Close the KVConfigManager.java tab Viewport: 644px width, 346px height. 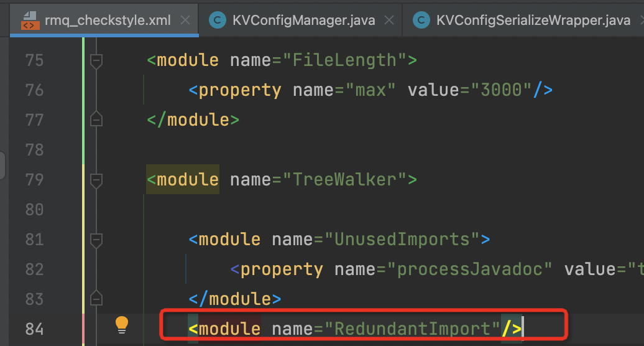tap(389, 20)
